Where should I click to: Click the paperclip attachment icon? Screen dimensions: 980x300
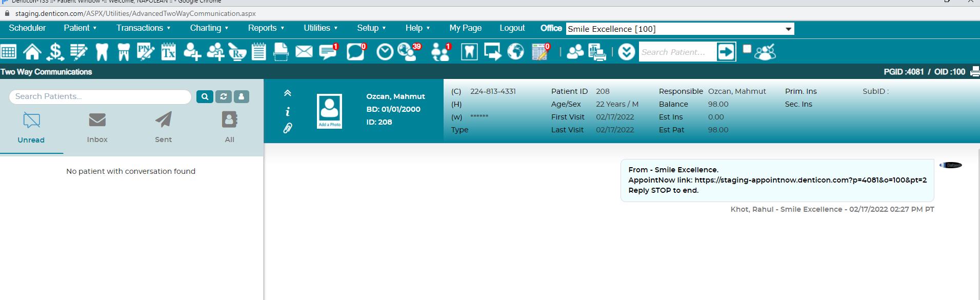coord(288,128)
